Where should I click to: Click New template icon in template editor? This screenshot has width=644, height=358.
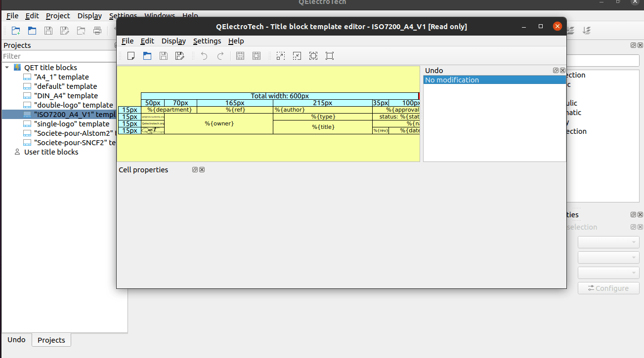131,56
